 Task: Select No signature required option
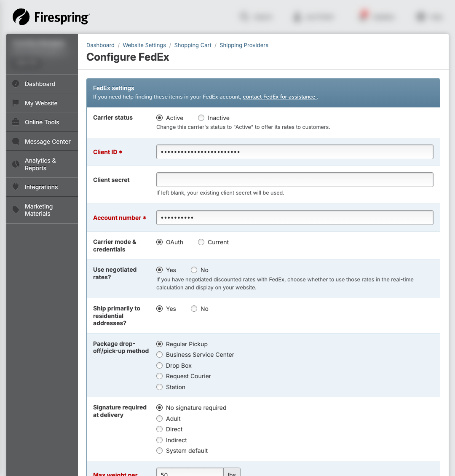159,408
